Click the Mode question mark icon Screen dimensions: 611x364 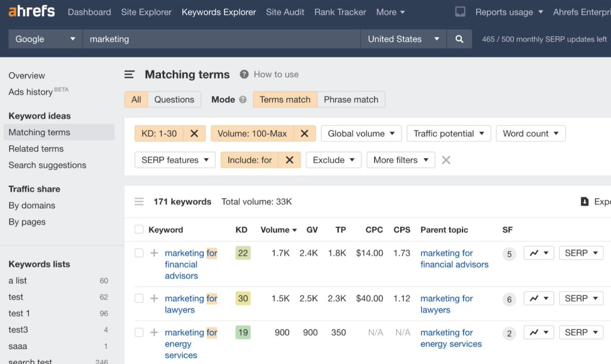click(243, 99)
